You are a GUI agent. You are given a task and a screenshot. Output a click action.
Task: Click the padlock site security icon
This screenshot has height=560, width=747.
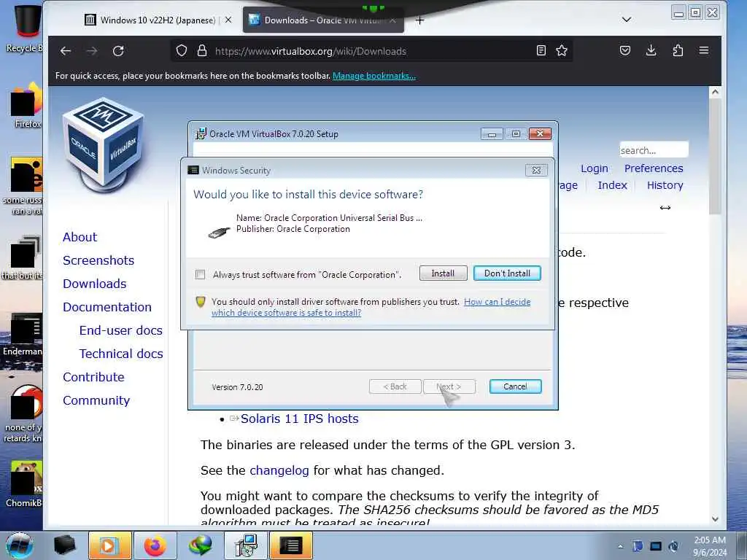click(202, 50)
